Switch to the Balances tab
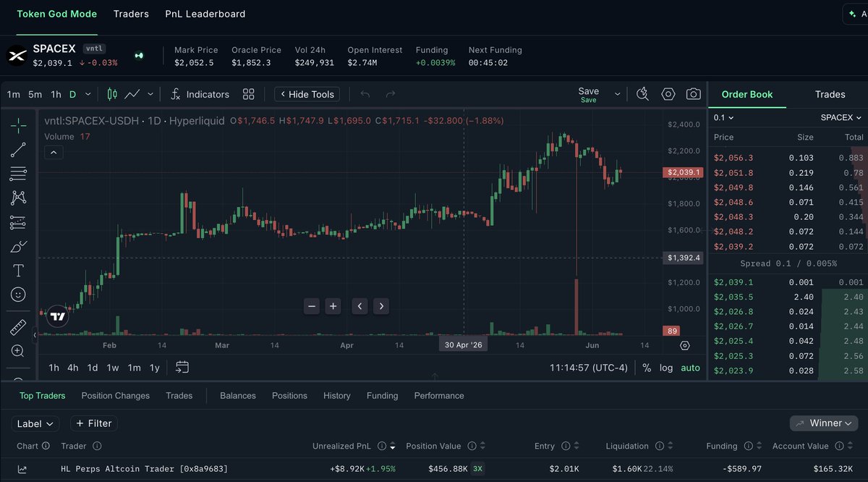 pos(238,396)
